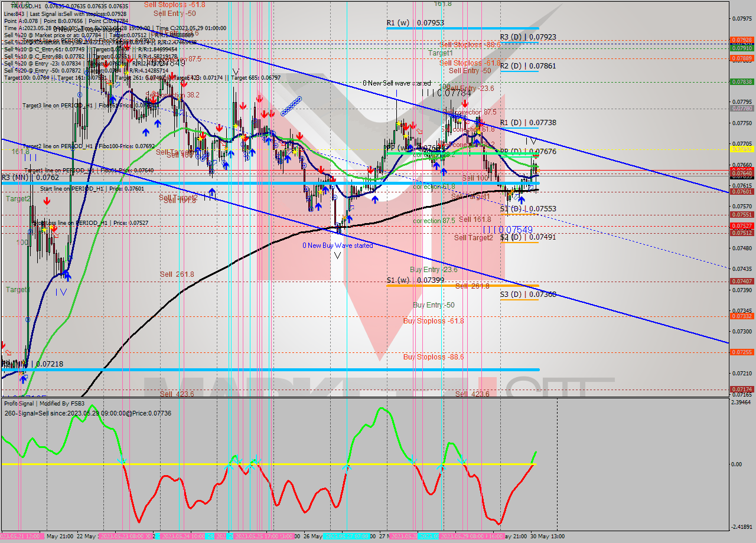This screenshot has width=756, height=543.
Task: Click the orange diamond marker near PP (D) line
Action: tap(539, 171)
